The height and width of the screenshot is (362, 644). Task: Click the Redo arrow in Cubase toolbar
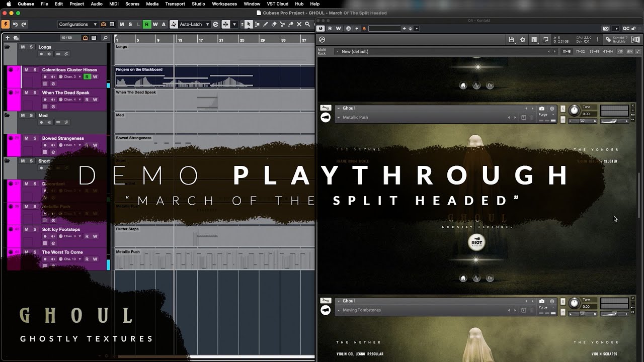[x=24, y=24]
